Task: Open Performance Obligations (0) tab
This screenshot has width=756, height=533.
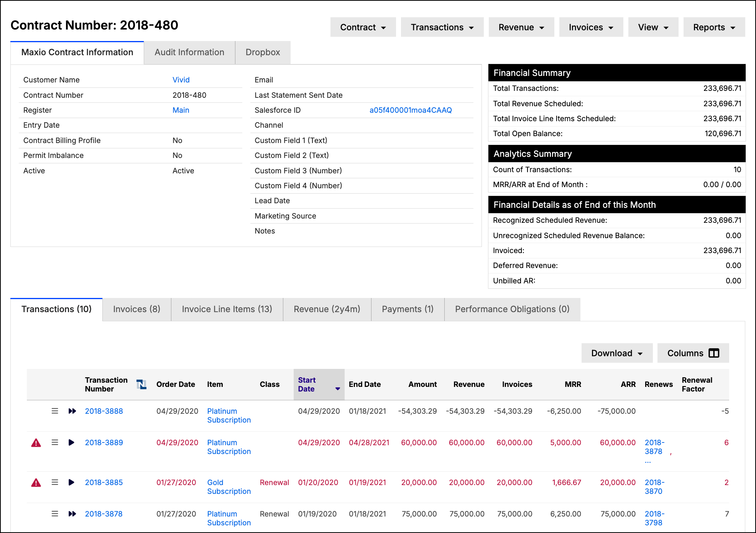Action: 512,309
